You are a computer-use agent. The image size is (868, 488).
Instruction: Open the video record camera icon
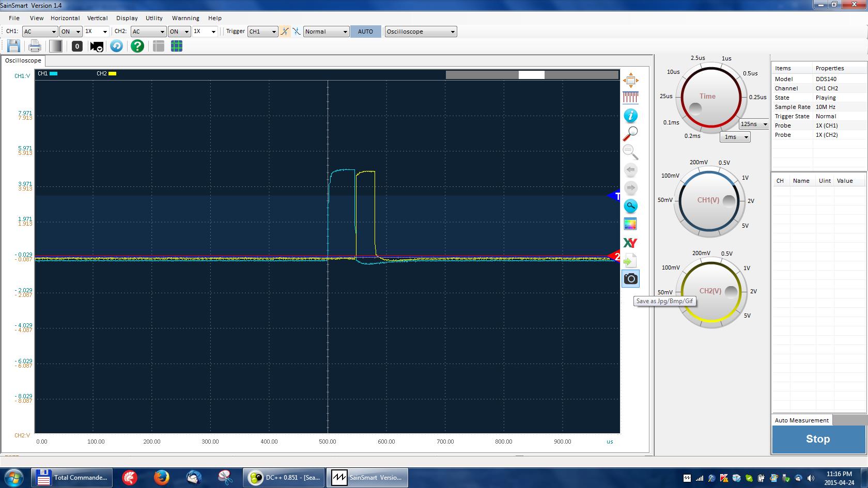pos(97,46)
